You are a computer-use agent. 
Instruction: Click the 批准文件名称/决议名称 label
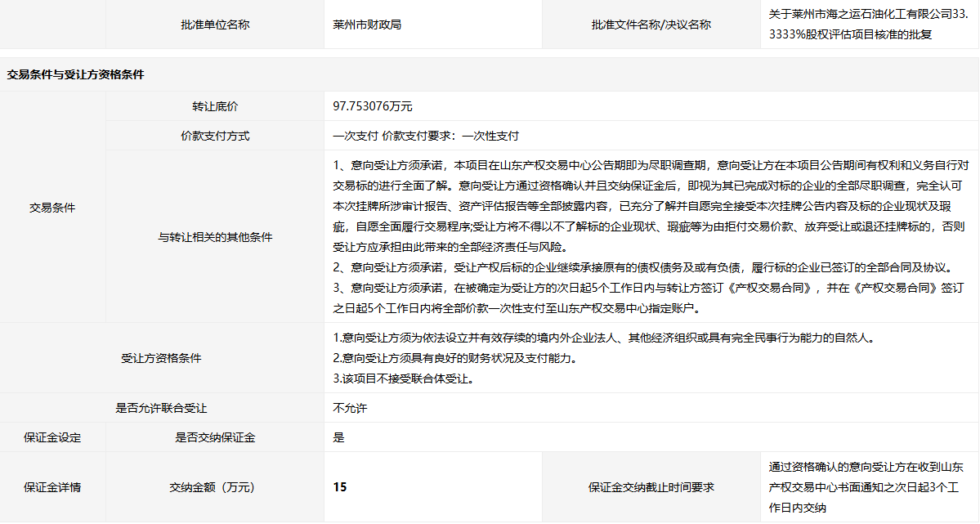tap(651, 25)
